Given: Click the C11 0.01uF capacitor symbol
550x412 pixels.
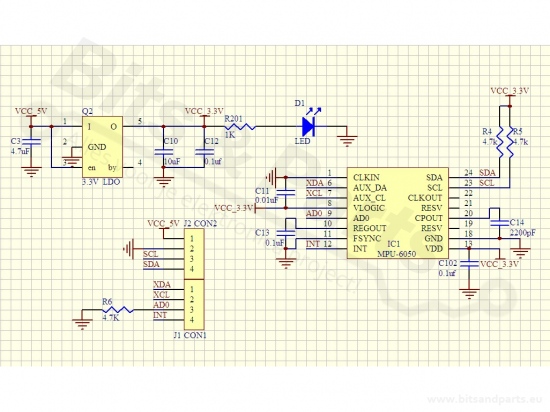Looking at the screenshot, I should pos(286,192).
